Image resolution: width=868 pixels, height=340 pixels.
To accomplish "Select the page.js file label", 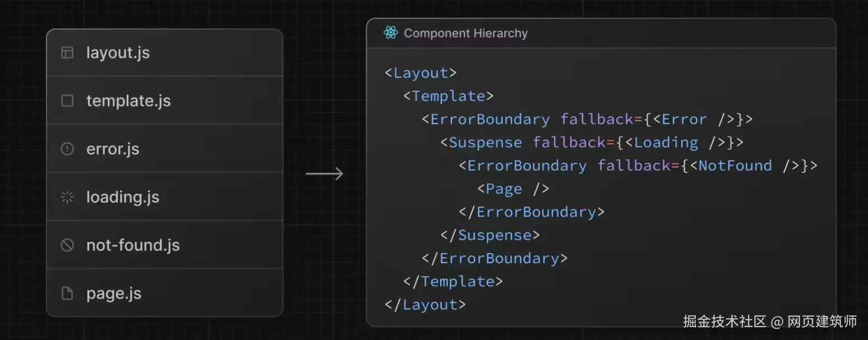I will click(x=114, y=293).
